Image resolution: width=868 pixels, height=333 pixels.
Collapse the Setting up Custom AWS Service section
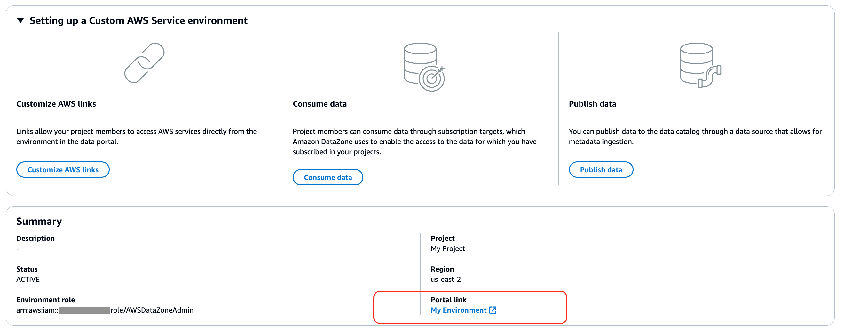click(20, 20)
